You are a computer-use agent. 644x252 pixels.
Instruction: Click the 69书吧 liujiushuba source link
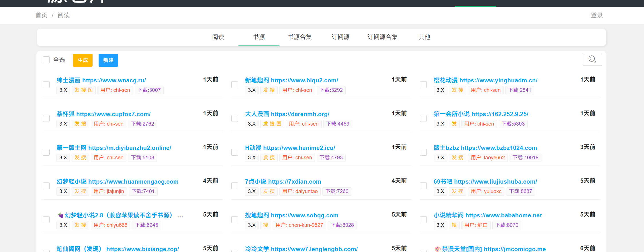click(485, 182)
